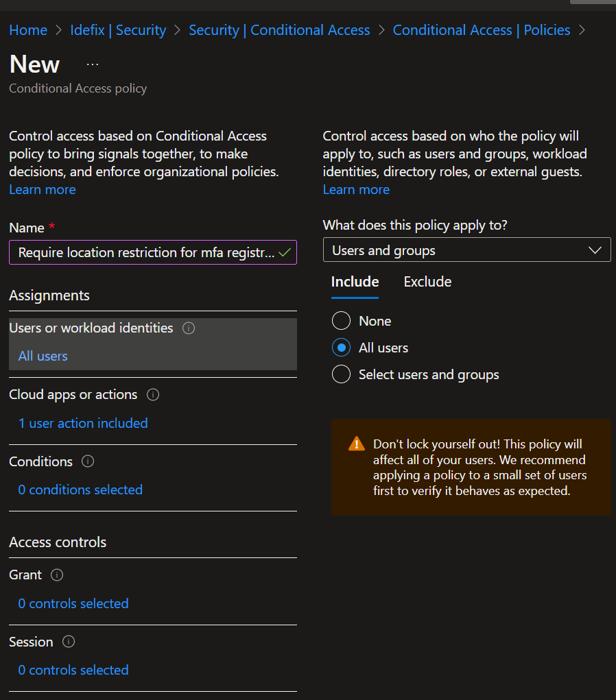The height and width of the screenshot is (700, 616).
Task: Click the Conditions info icon
Action: (88, 461)
